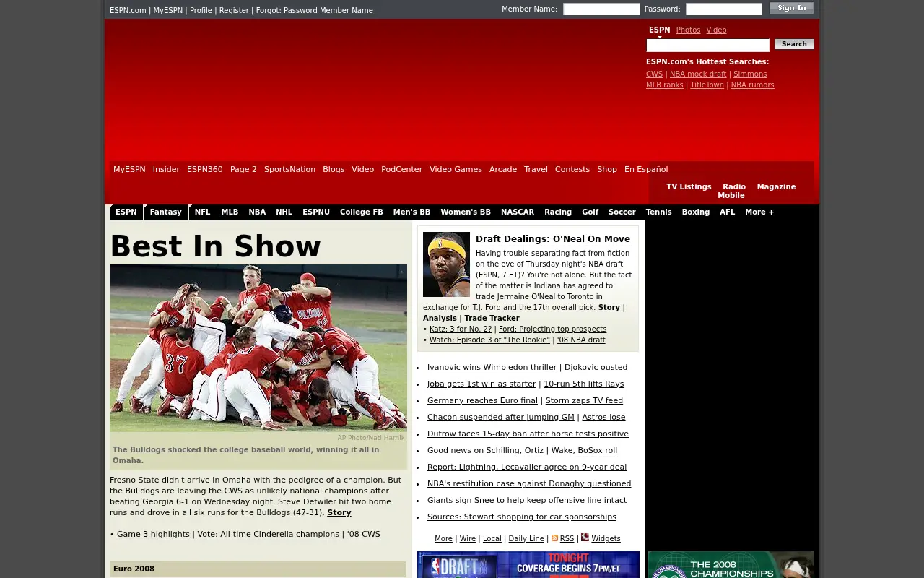Click the NBA mock draft hot search
This screenshot has height=578, width=924.
coord(698,74)
